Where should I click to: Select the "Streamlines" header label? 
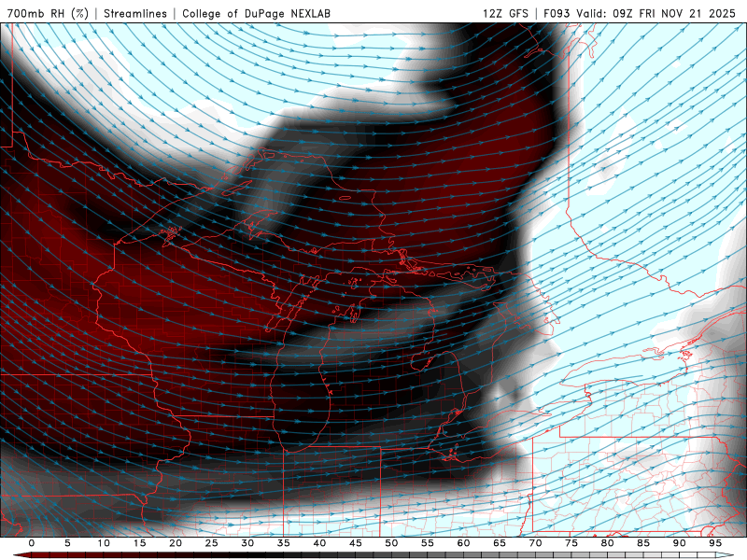[135, 13]
